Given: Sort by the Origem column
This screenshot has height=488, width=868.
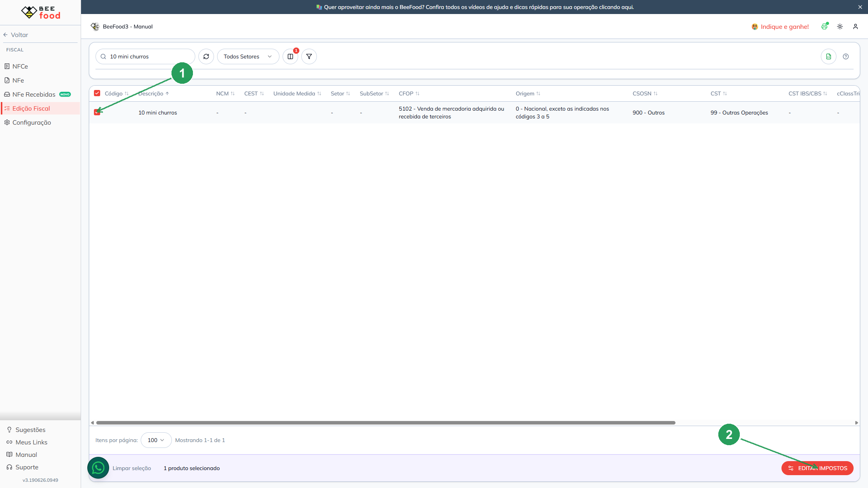Looking at the screenshot, I should tap(528, 93).
